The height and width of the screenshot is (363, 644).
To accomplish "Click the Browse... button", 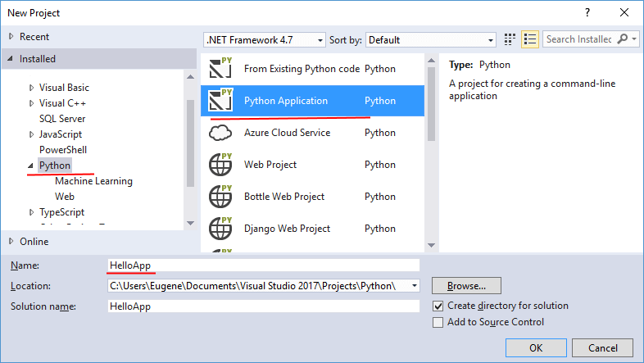I will [x=466, y=286].
